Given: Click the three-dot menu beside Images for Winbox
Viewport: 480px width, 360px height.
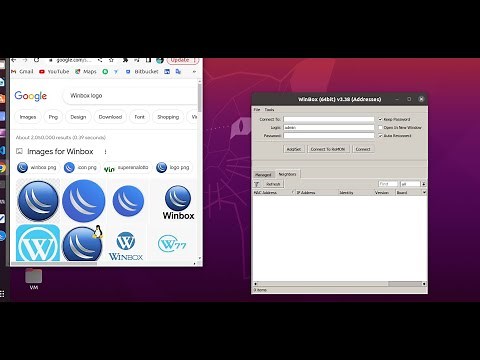Looking at the screenshot, I should click(105, 152).
